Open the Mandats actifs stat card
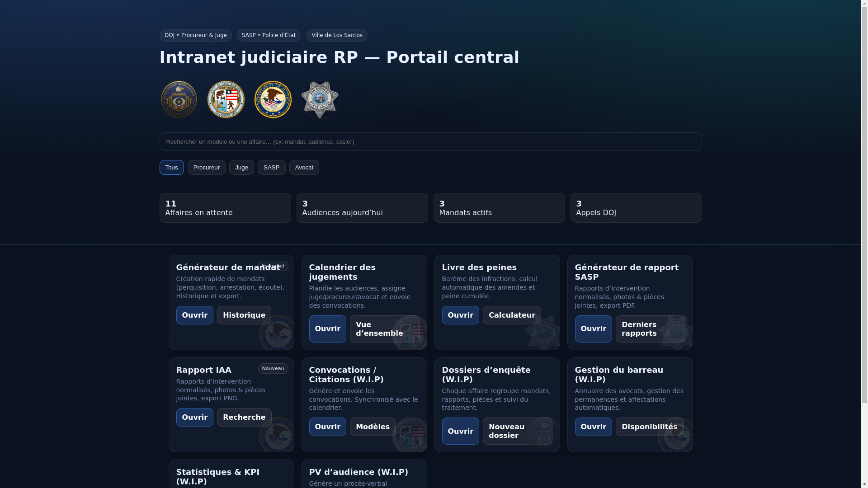 499,208
